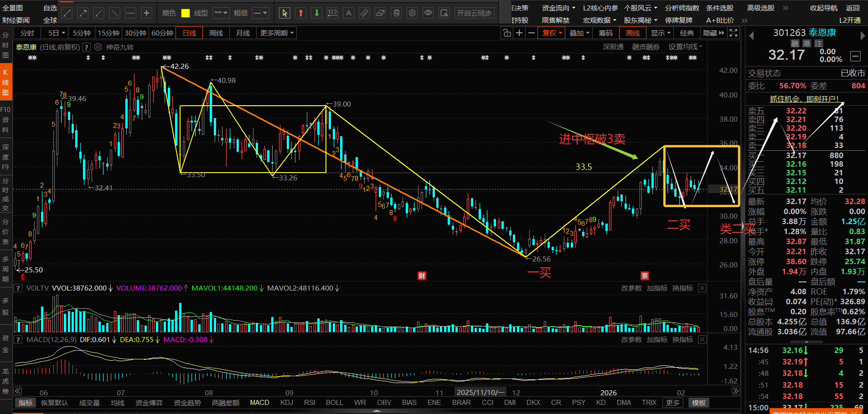Viewport: 868px width, 414px height.
Task: Click 改参数 in the MACD panel
Action: point(631,339)
